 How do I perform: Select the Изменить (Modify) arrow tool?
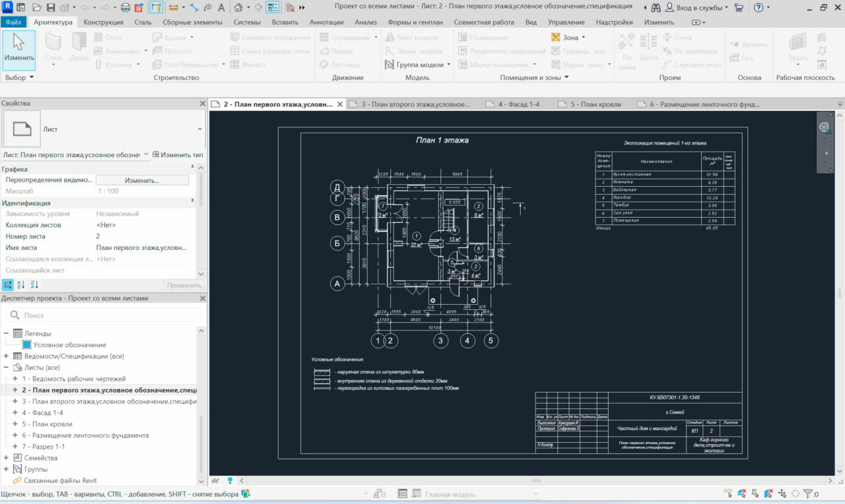tap(19, 46)
